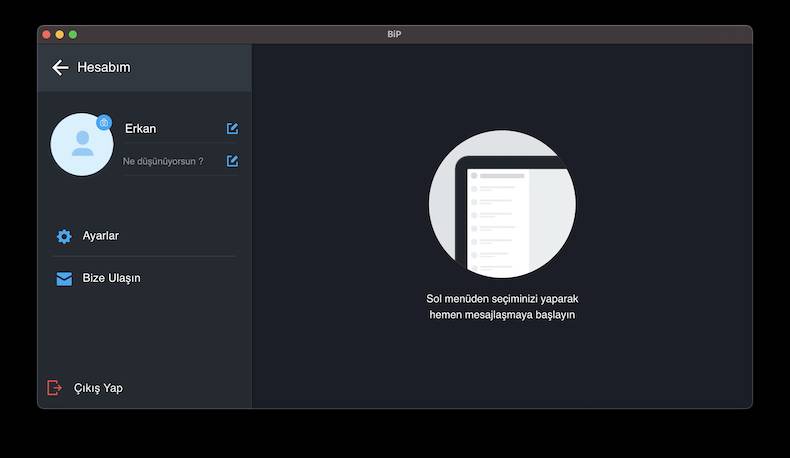Viewport: 790px width, 458px height.
Task: Click the BiP window title bar
Action: pos(394,34)
